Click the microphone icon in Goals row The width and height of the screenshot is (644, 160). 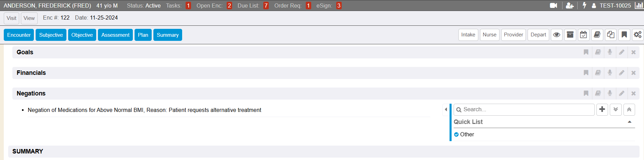[x=610, y=52]
